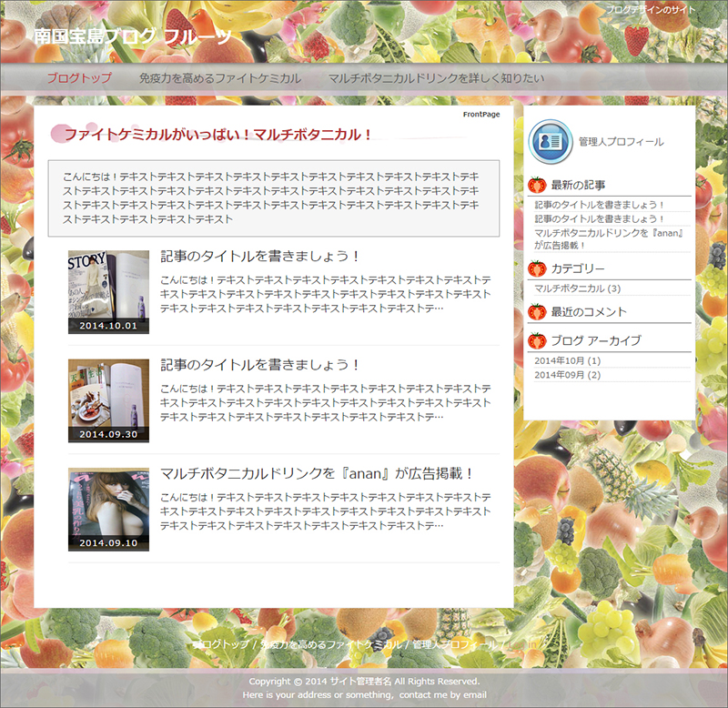The width and height of the screenshot is (728, 708).
Task: Click tomato icon beside ブログ アーカイブ
Action: [x=537, y=341]
